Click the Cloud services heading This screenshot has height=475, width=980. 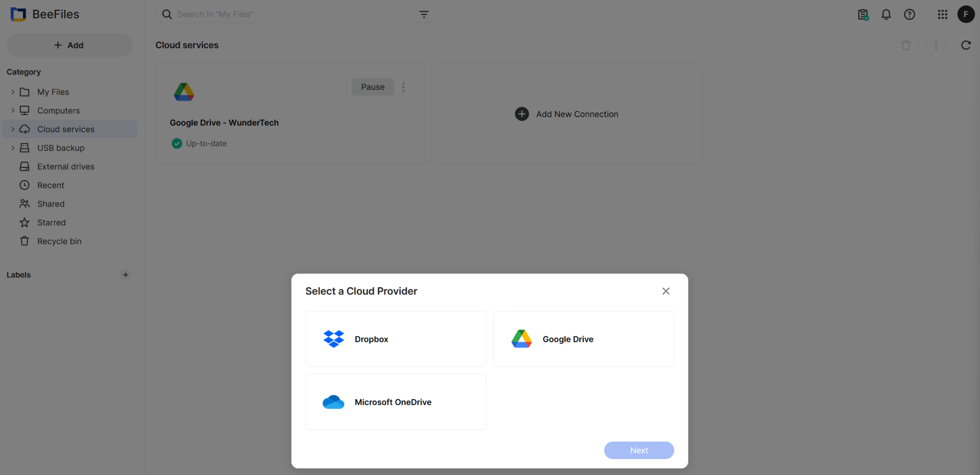point(187,45)
